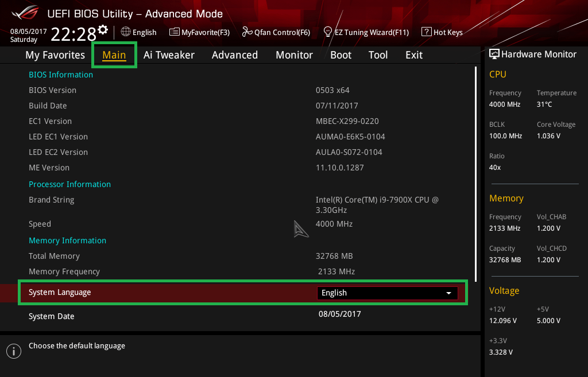Screen dimensions: 588x377
Task: Click the 22:28 clock display
Action: [x=73, y=34]
